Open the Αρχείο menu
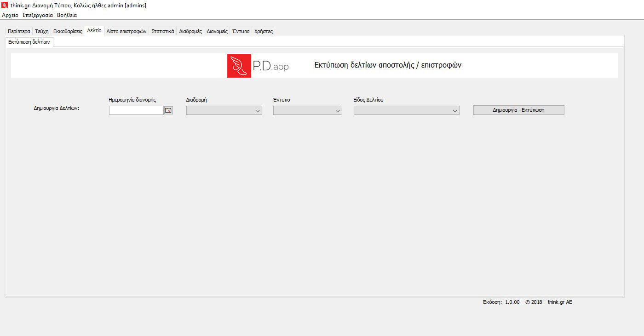Viewport: 644px width, 336px height. pos(10,15)
